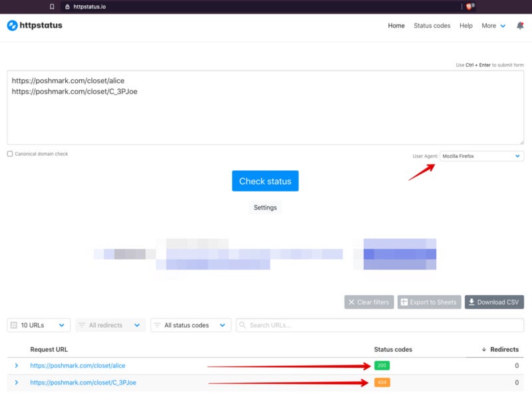The height and width of the screenshot is (395, 532).
Task: Click the httpstatus brand name
Action: pyautogui.click(x=41, y=25)
